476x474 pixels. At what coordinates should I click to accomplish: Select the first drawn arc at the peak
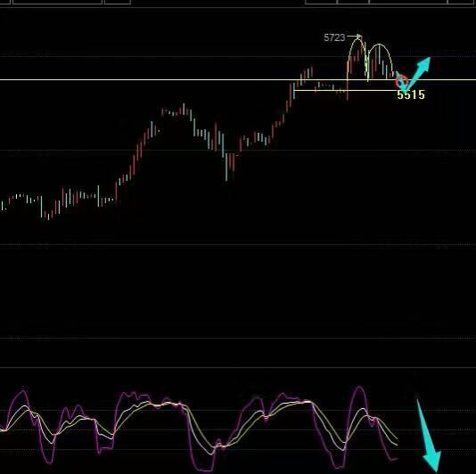pos(357,58)
